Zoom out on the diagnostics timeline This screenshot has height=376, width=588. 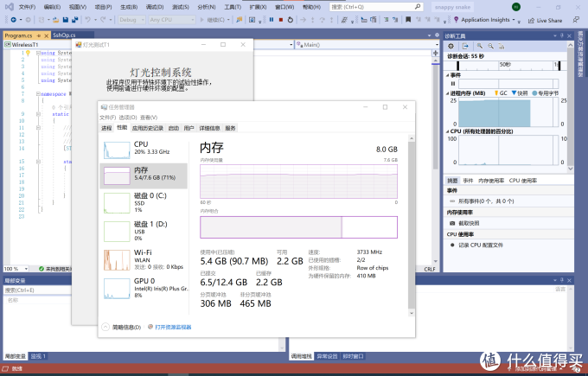coord(490,46)
